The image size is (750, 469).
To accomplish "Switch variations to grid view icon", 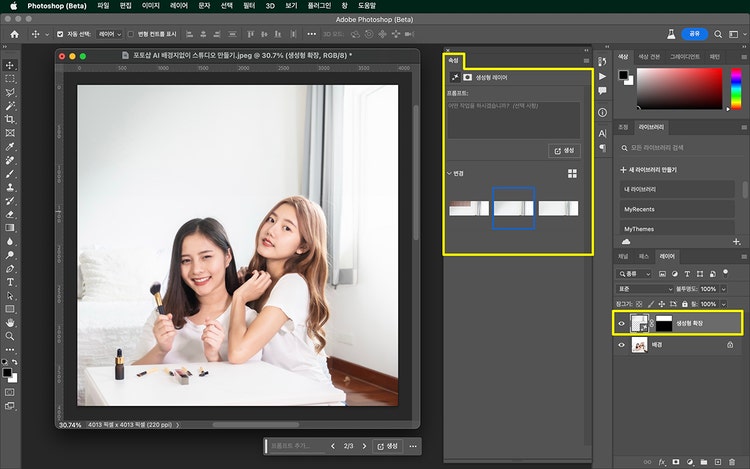I will click(573, 173).
